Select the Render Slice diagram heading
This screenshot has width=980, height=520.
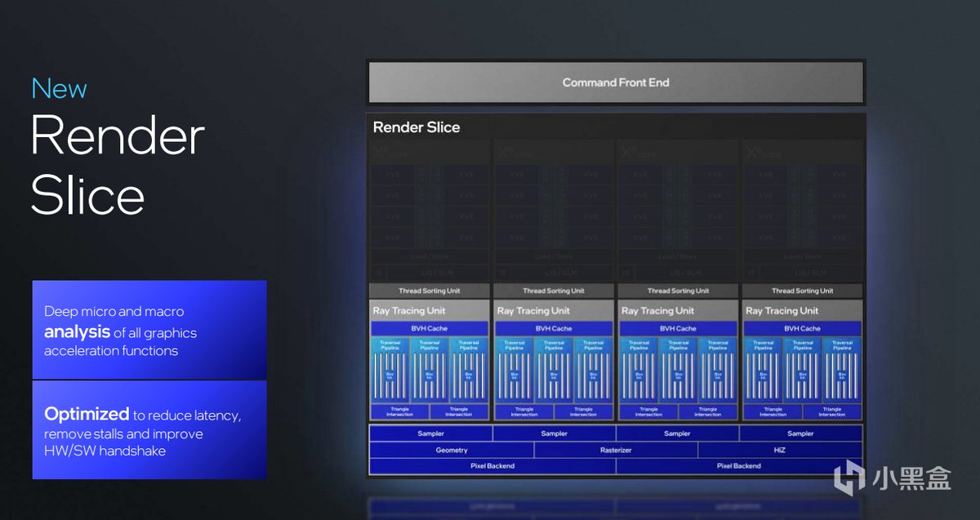point(416,127)
